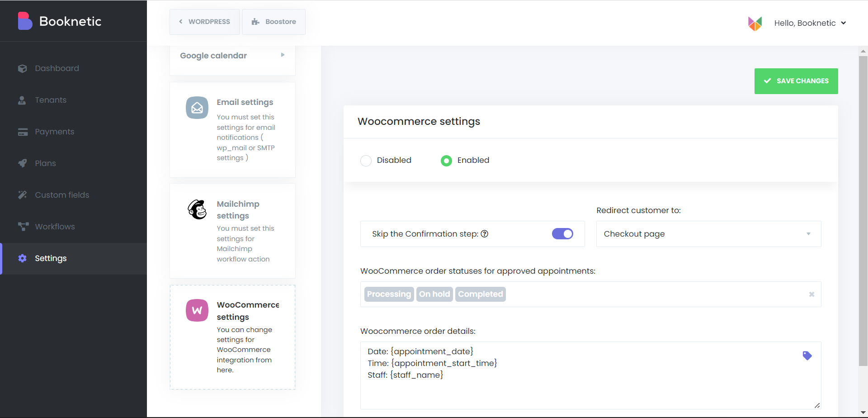Click the help icon beside Confirmation step

(484, 234)
